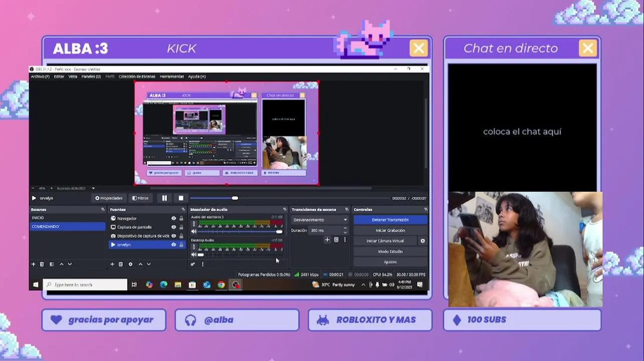This screenshot has width=644, height=361.
Task: Decrease transition Duración with the down stepper
Action: click(x=345, y=232)
